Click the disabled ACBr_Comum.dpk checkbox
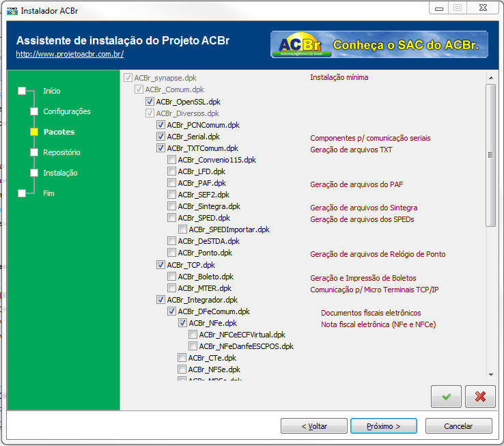The image size is (504, 446). coord(139,89)
